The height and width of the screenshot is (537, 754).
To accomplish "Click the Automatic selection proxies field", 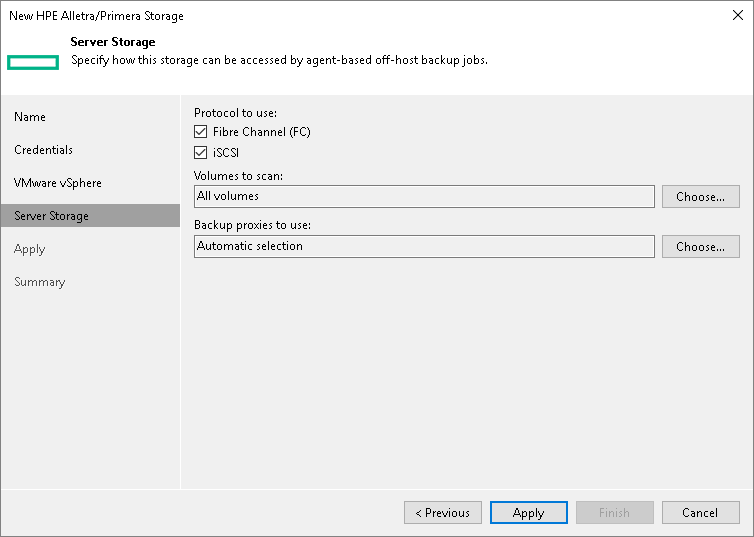I will coord(424,247).
